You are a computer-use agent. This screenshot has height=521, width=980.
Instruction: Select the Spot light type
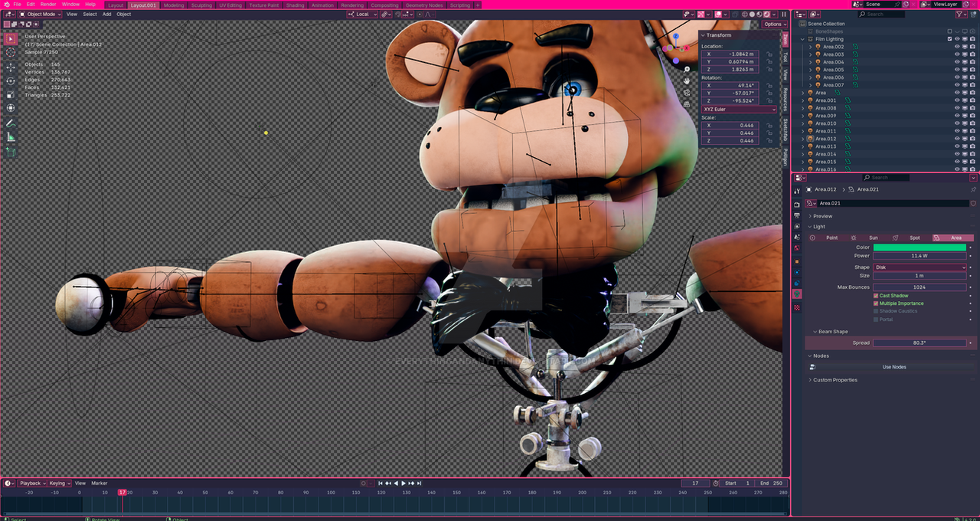pyautogui.click(x=910, y=238)
